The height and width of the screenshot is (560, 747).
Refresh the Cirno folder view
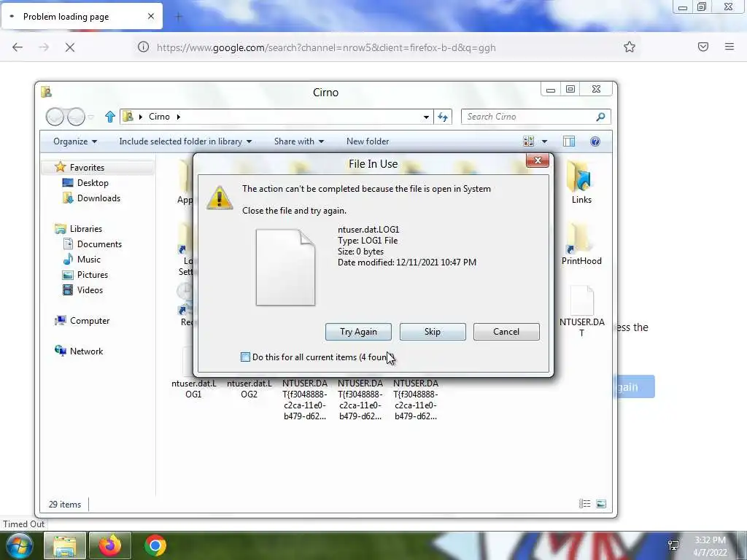pyautogui.click(x=443, y=117)
